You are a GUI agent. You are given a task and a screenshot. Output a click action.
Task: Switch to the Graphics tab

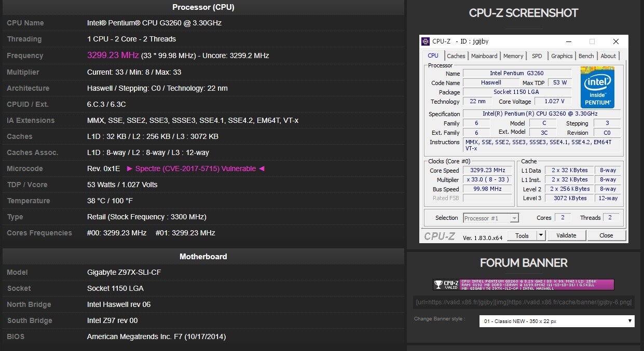coord(561,56)
